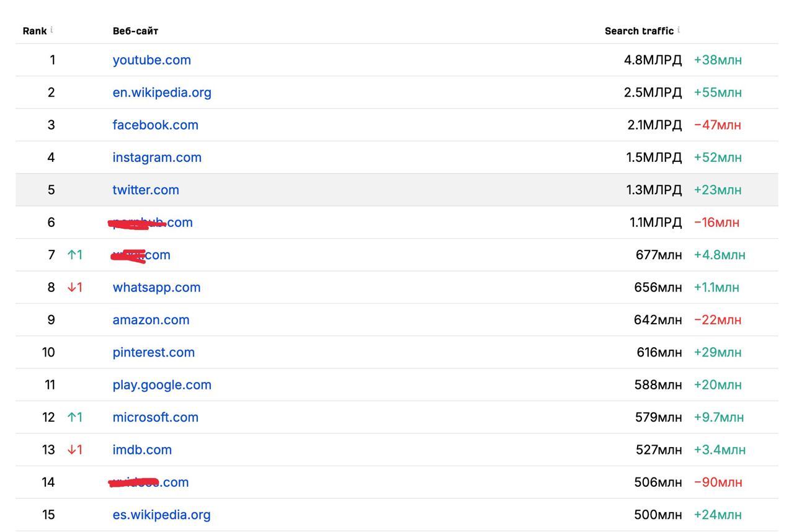This screenshot has height=532, width=794.
Task: Click the Веб-сайт column header
Action: [x=135, y=30]
